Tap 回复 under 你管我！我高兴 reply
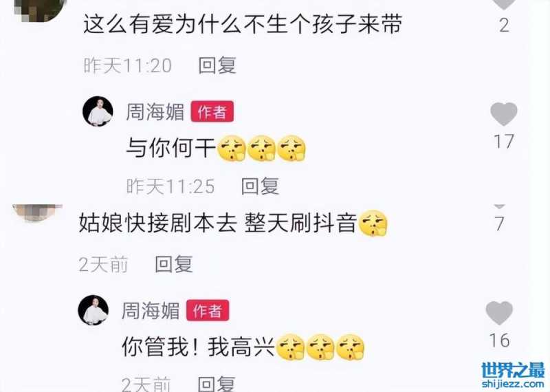 click(x=217, y=384)
